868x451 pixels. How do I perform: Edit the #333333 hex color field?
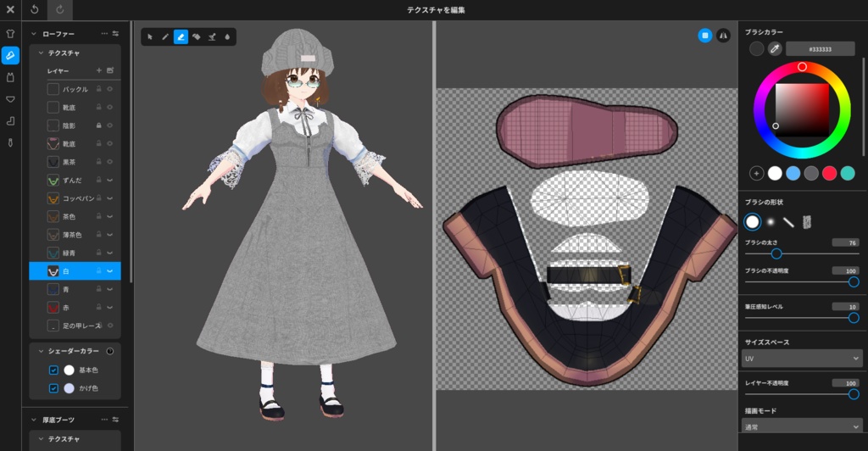click(x=820, y=48)
